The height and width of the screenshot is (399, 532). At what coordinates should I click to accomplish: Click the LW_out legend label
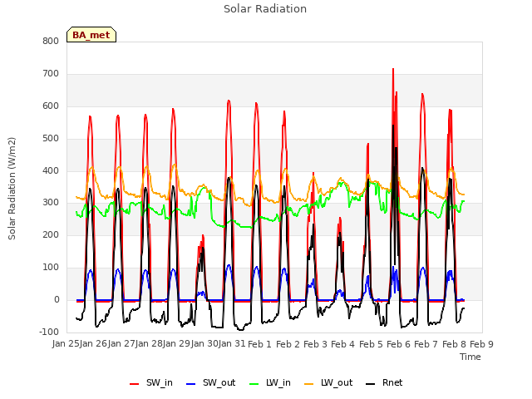pos(337,382)
